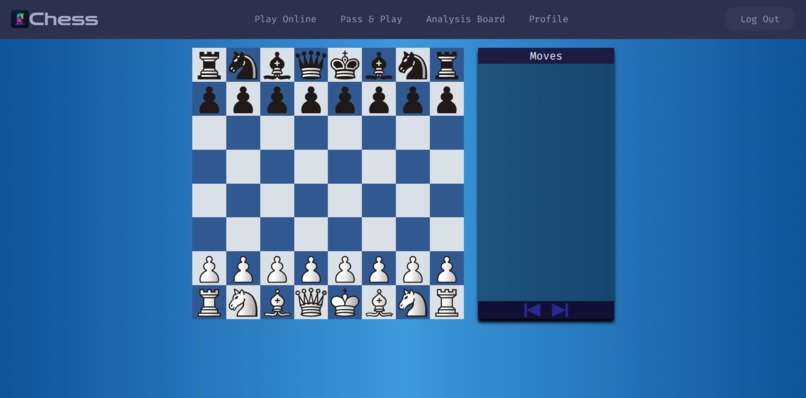Select the white king on e1
Screen dimensions: 806x398
tap(345, 302)
